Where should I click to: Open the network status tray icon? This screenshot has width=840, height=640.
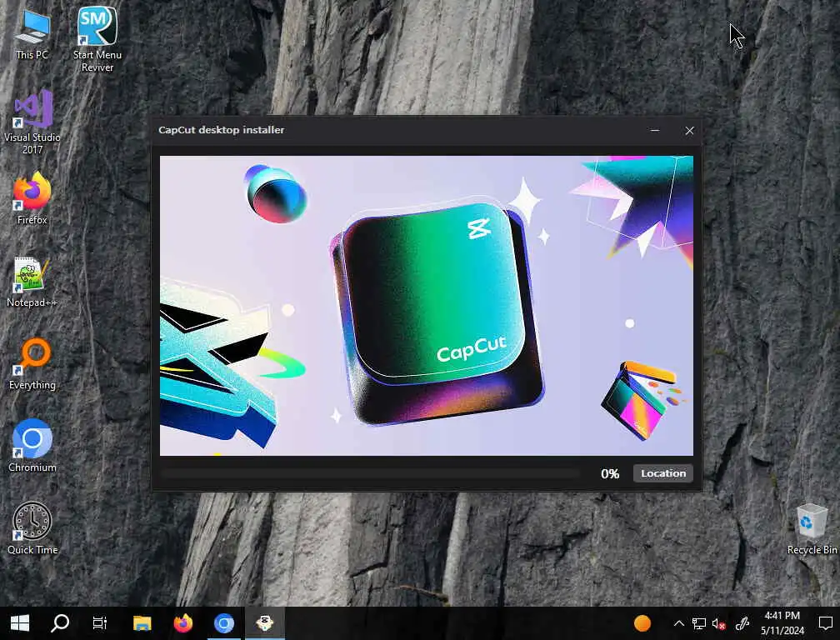(698, 623)
